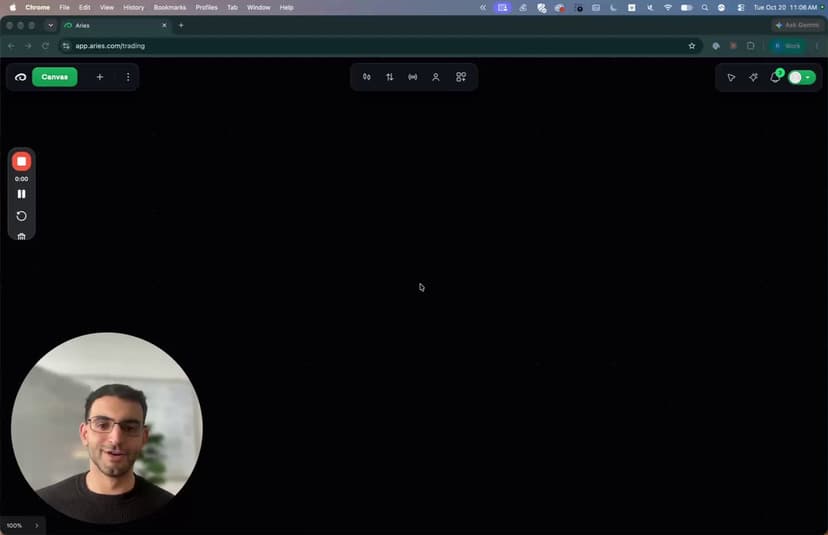Select the Canvas tab
Image resolution: width=828 pixels, height=535 pixels.
pos(54,77)
